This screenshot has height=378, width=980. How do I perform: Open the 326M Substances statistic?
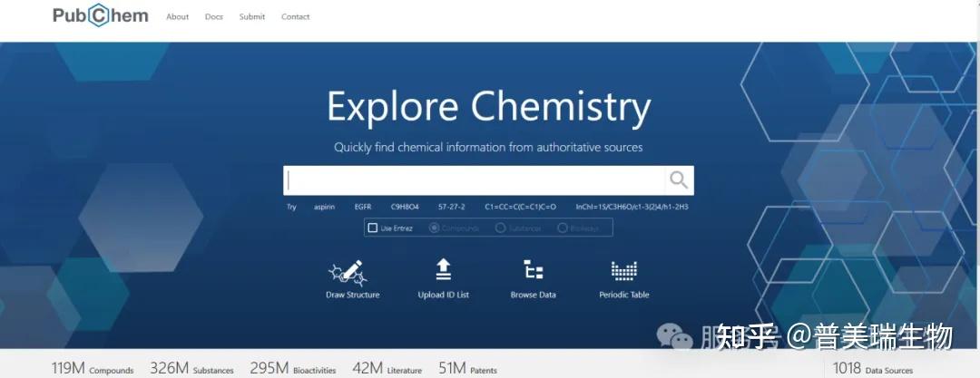point(191,369)
